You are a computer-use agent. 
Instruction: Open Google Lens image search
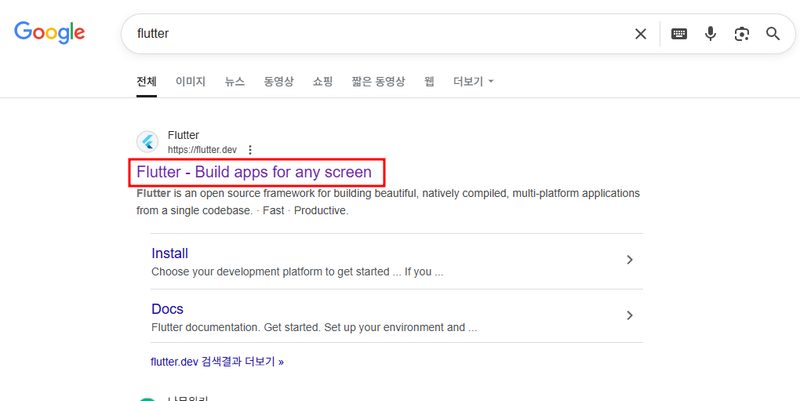click(741, 34)
